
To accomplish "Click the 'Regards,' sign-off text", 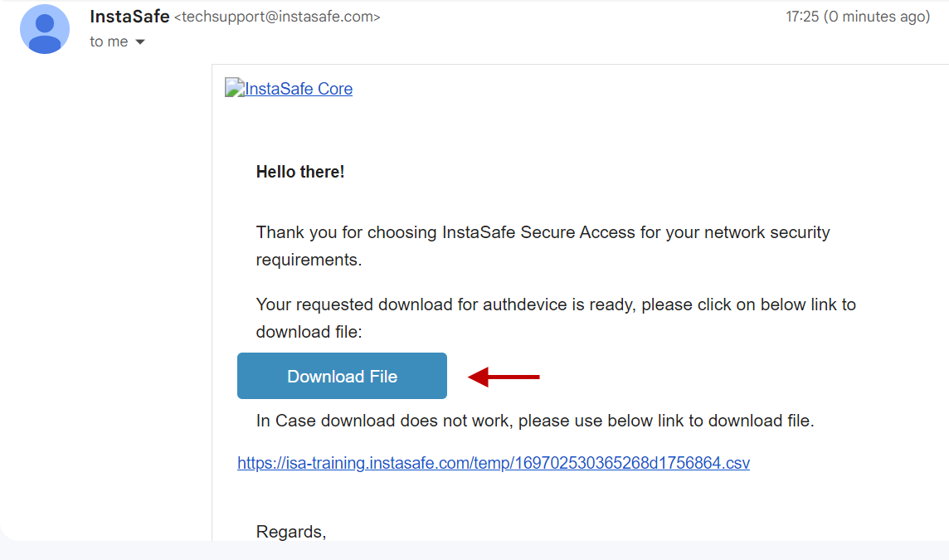I will (291, 532).
